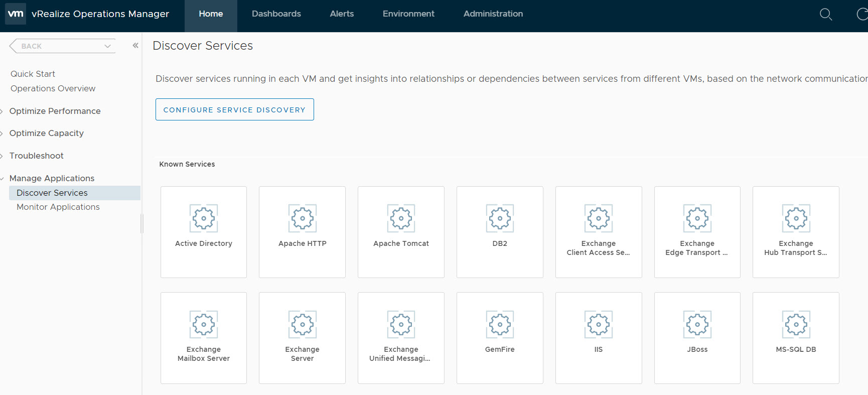Click the search magnifier icon
The image size is (868, 395).
click(x=825, y=15)
